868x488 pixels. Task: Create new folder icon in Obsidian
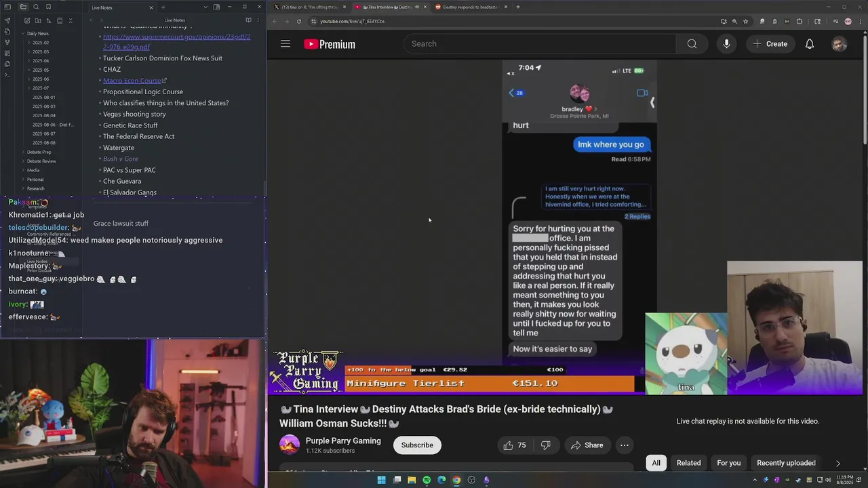click(37, 20)
